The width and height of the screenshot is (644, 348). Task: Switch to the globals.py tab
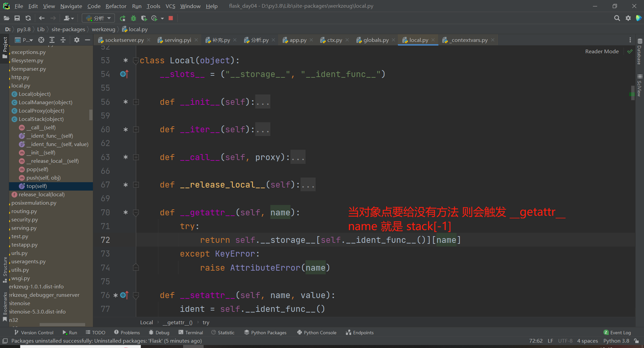point(376,40)
